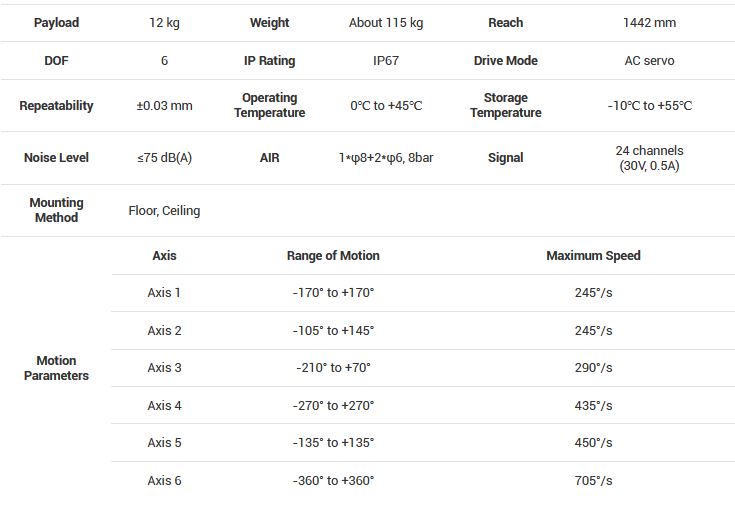The width and height of the screenshot is (735, 525).
Task: Select the 1442 mm reach value
Action: click(x=649, y=23)
